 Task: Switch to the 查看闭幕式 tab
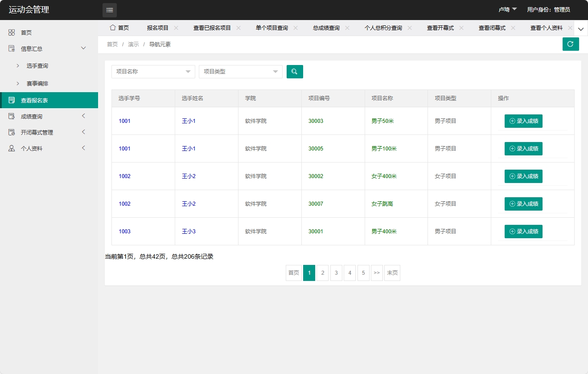[492, 27]
